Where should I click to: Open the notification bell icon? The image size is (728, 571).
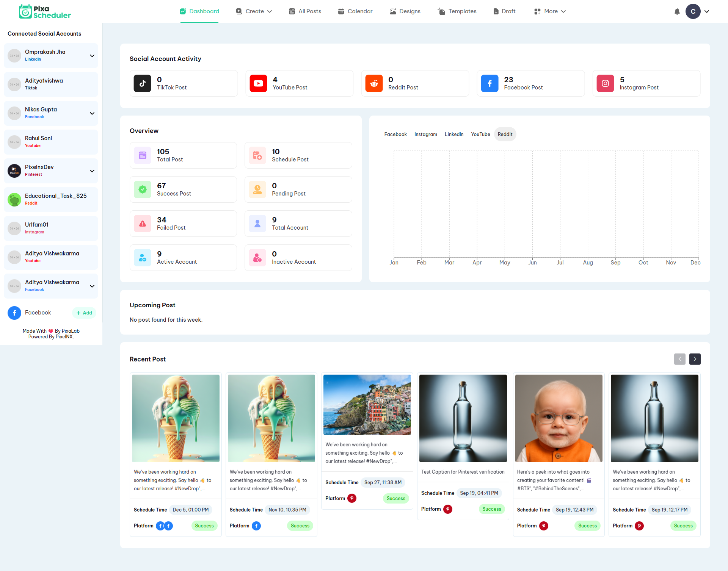tap(677, 11)
